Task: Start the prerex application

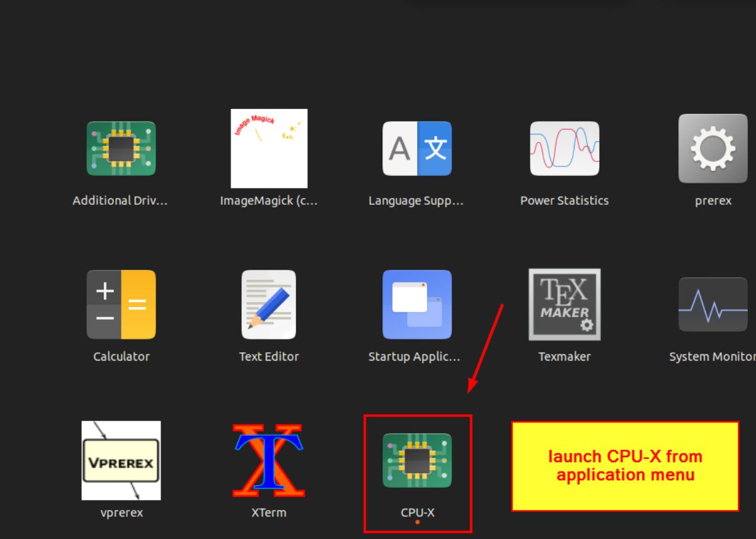Action: coord(713,148)
